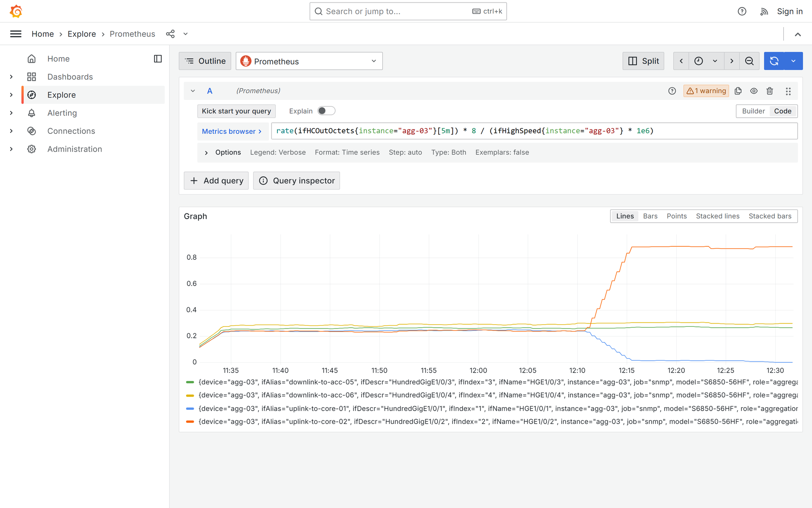Select Code editor mode
Image resolution: width=812 pixels, height=508 pixels.
[782, 111]
